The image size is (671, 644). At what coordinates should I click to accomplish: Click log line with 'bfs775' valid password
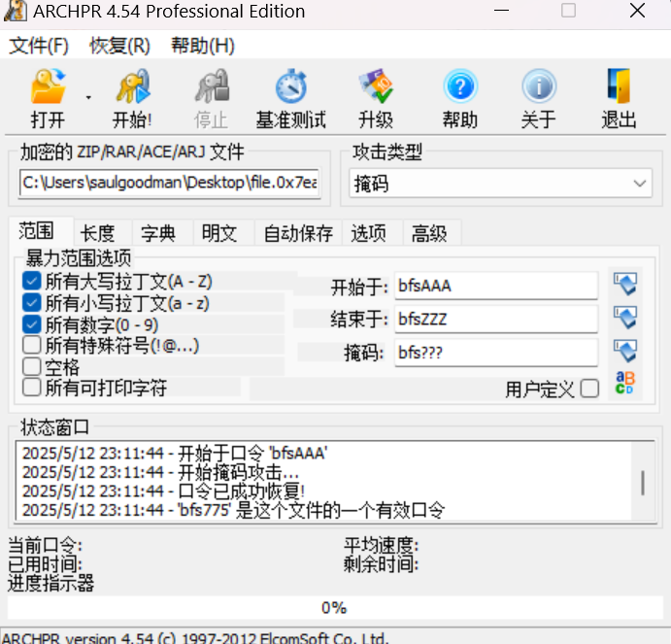coord(233,510)
